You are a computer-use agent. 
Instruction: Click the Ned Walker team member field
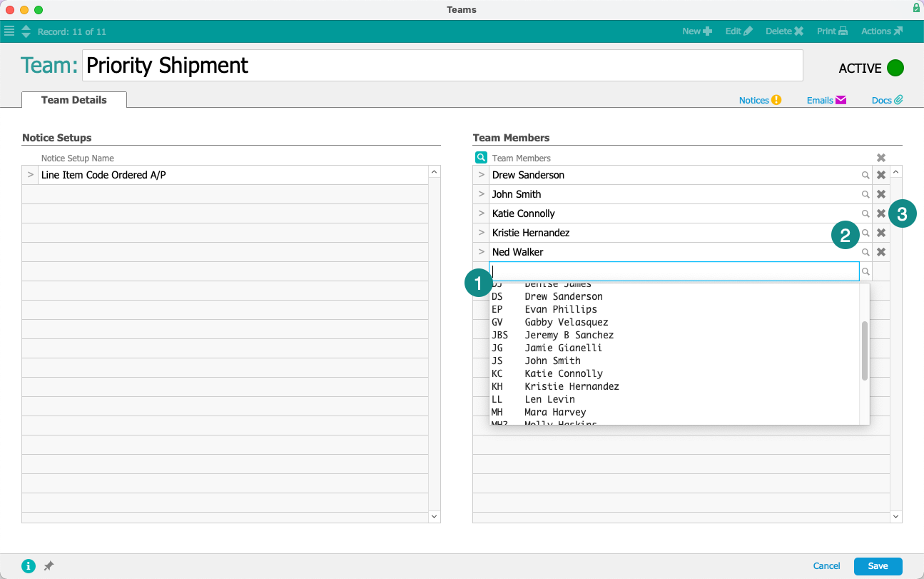(x=674, y=252)
